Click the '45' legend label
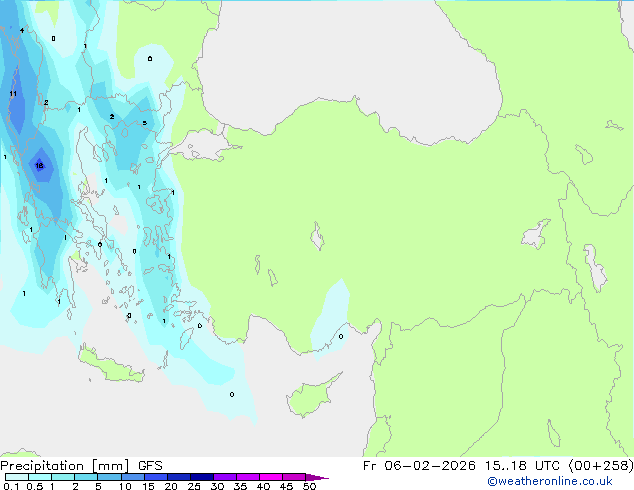The image size is (634, 490). tap(286, 486)
